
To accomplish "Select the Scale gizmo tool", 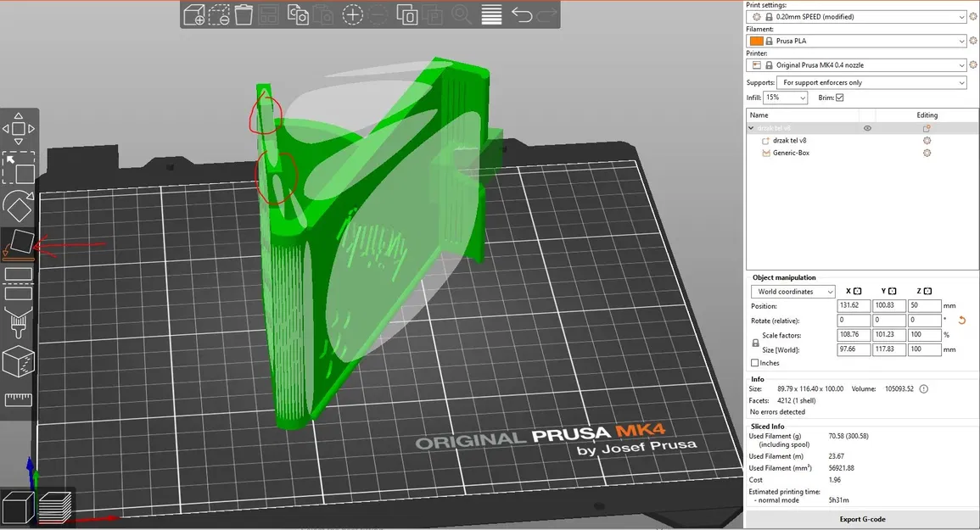I will (18, 168).
